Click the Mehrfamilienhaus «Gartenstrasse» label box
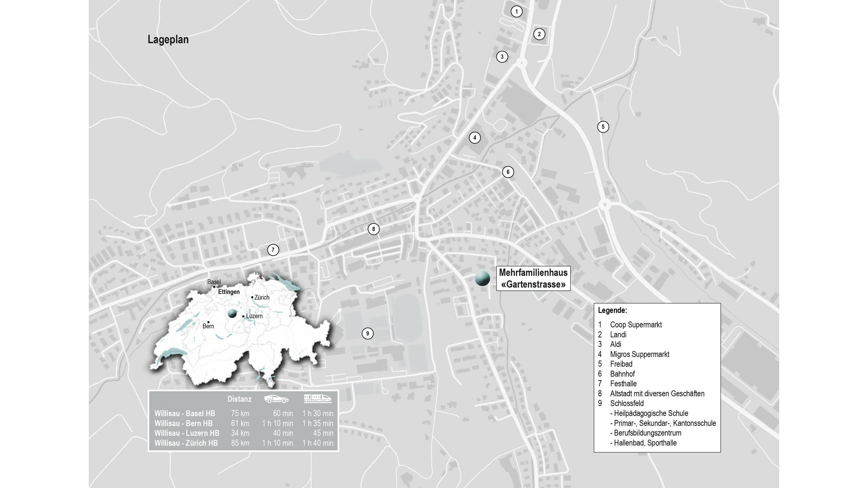Image resolution: width=868 pixels, height=488 pixels. pyautogui.click(x=533, y=278)
